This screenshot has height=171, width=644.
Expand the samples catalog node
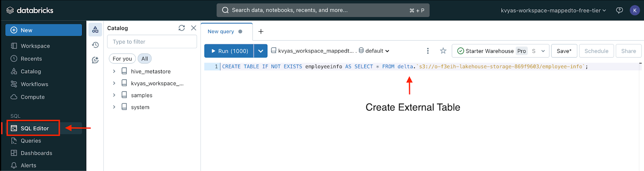click(x=114, y=95)
